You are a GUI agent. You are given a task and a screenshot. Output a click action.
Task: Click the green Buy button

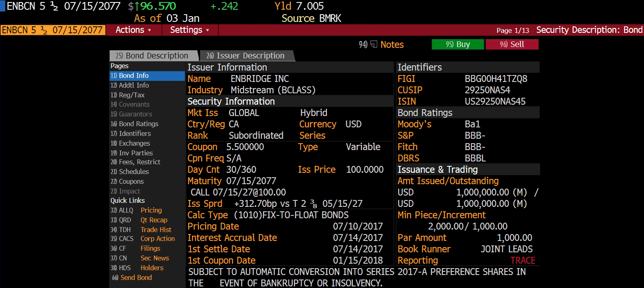coord(458,44)
